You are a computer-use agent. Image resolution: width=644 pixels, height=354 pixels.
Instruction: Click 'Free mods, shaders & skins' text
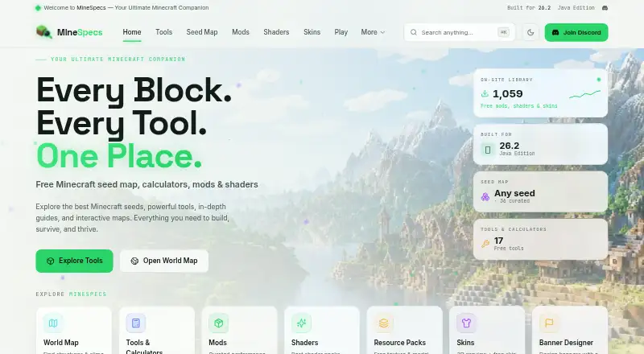tap(518, 106)
